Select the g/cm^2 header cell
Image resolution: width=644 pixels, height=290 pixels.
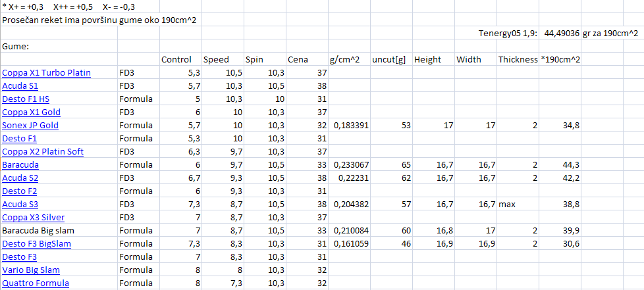349,60
